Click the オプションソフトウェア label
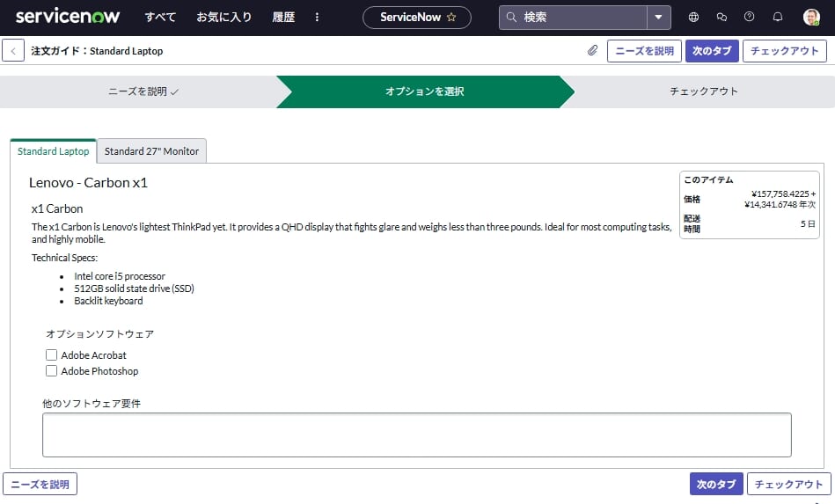Screen dimensions: 835x504 tap(100, 334)
